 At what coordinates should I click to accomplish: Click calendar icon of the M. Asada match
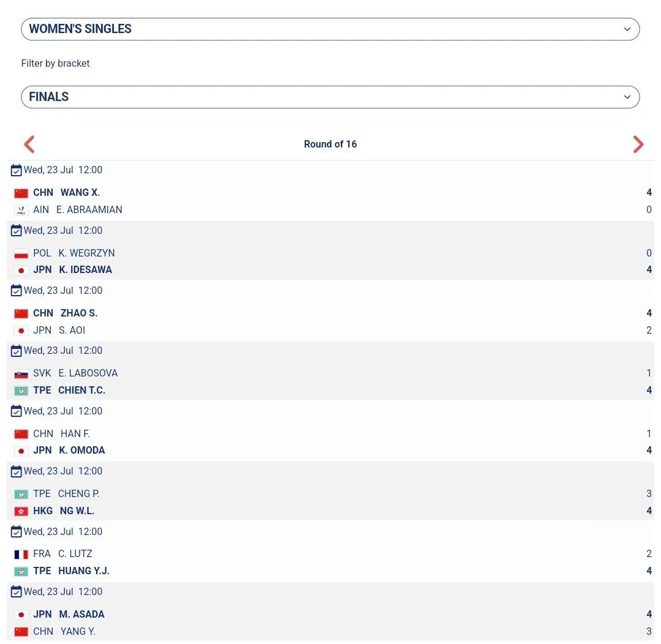pyautogui.click(x=16, y=592)
